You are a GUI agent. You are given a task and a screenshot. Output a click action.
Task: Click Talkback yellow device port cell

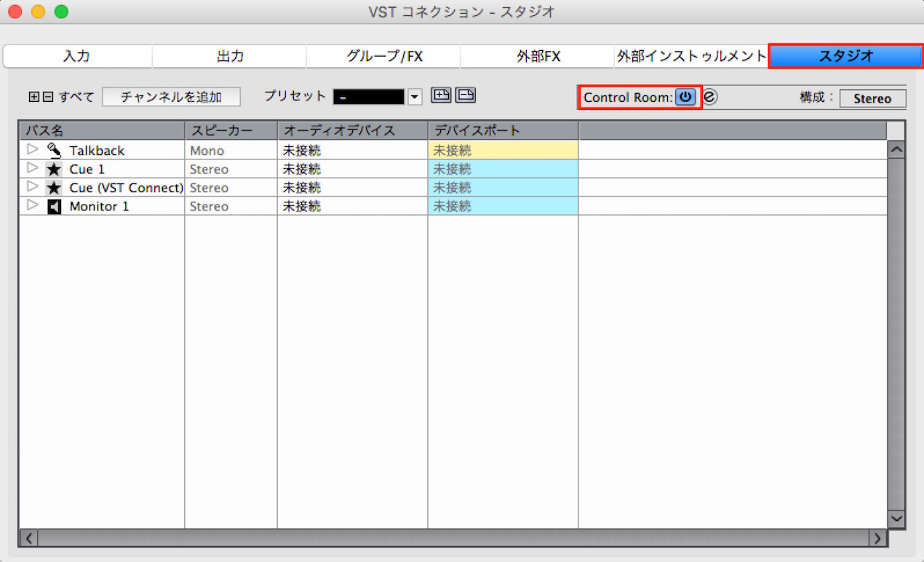tap(503, 151)
